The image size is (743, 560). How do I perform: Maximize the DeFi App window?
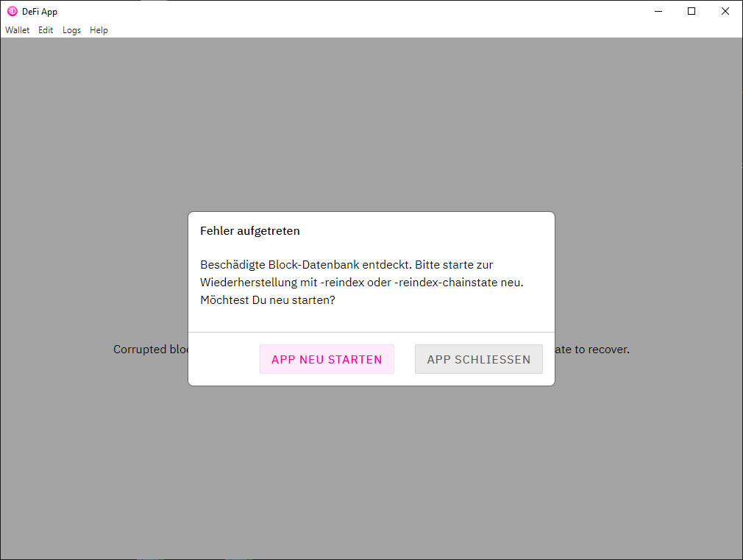pos(692,11)
